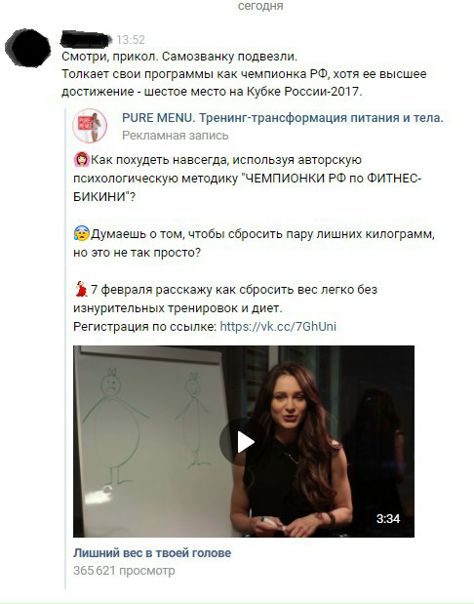The height and width of the screenshot is (604, 474).
Task: Click the 'Рекламная запись' label
Action: tap(175, 136)
